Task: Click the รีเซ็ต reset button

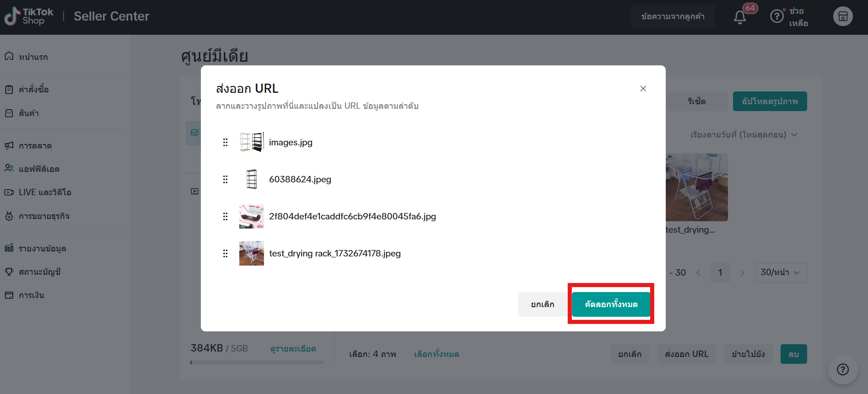Action: point(696,101)
